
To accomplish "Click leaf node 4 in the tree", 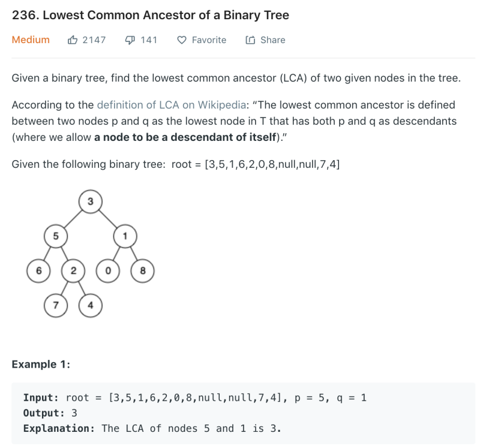I will 91,305.
